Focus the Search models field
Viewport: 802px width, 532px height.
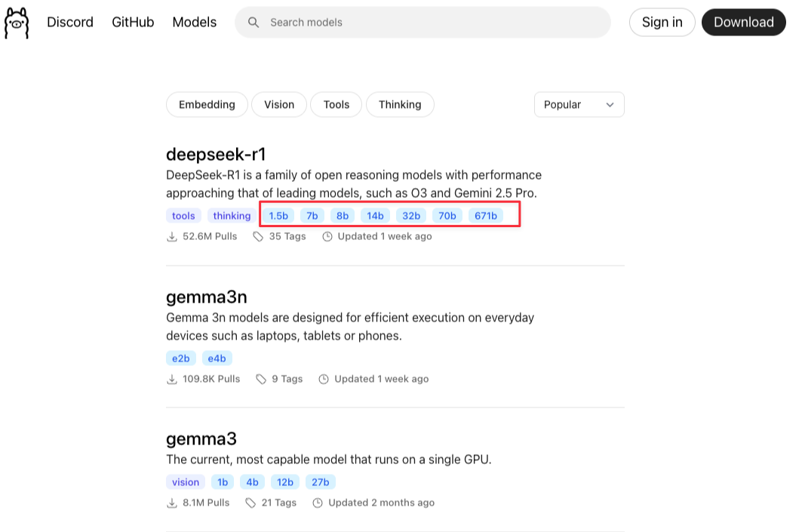point(423,22)
